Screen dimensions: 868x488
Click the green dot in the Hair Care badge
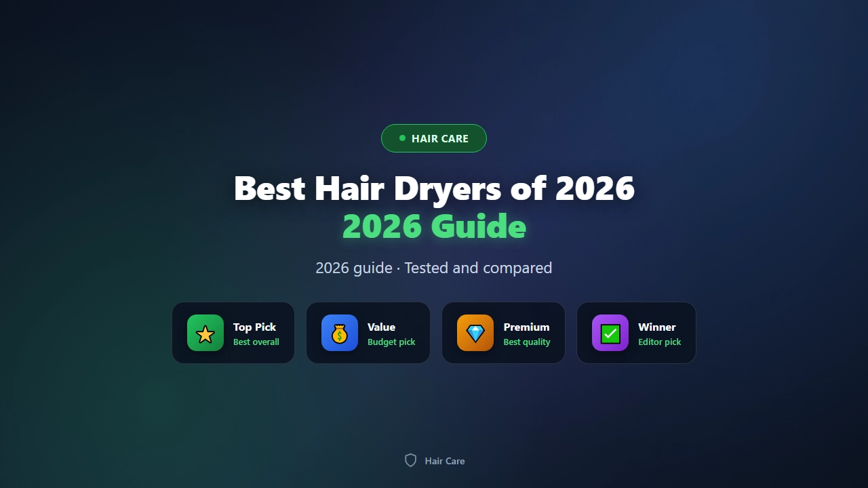(x=402, y=138)
